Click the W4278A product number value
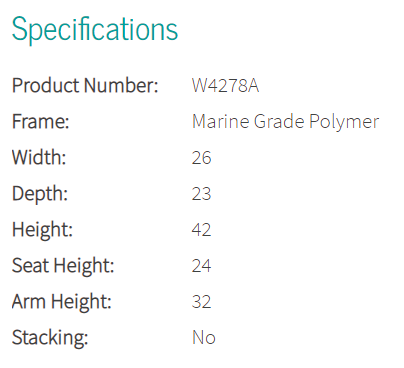 [225, 85]
